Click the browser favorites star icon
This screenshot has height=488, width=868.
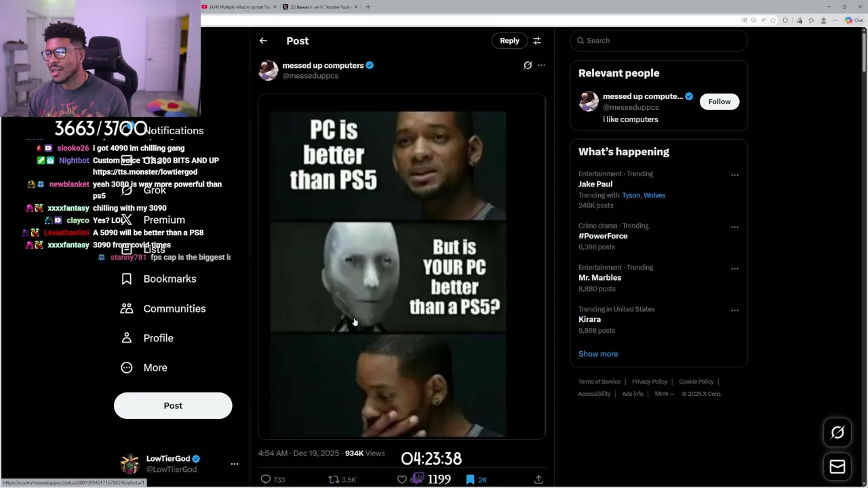[773, 20]
